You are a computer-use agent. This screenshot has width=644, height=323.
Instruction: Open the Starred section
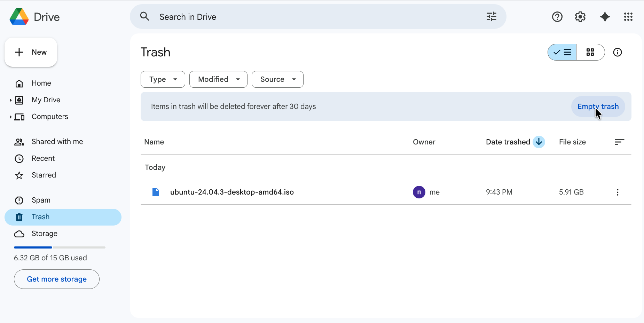[44, 175]
